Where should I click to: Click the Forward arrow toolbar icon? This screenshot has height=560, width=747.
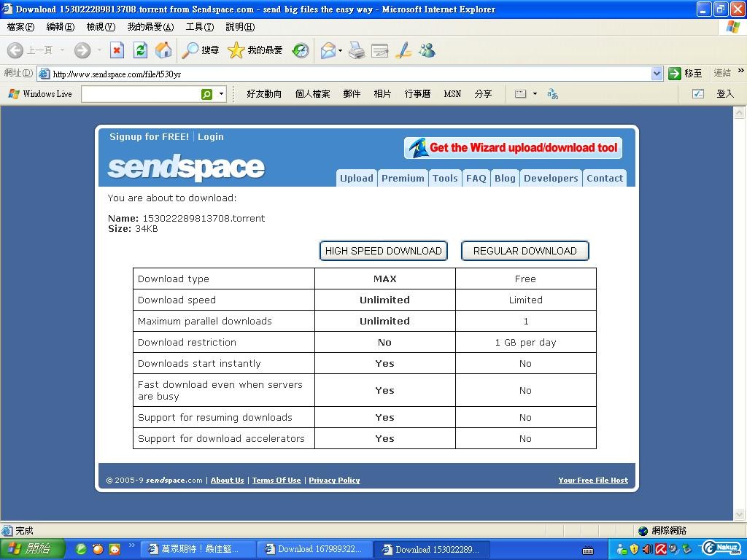pyautogui.click(x=82, y=50)
